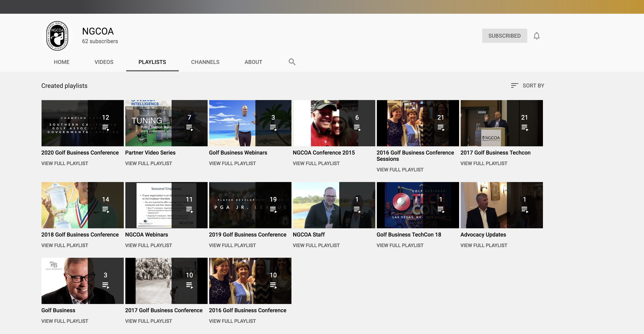Select the HOME tab
Image resolution: width=644 pixels, height=334 pixels.
62,62
